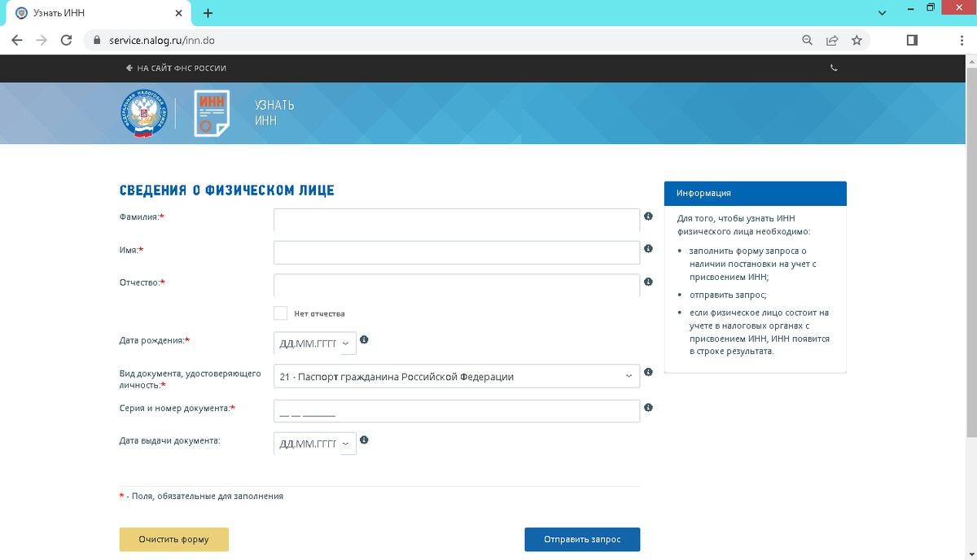Open the Chrome three-dot menu

pos(962,39)
